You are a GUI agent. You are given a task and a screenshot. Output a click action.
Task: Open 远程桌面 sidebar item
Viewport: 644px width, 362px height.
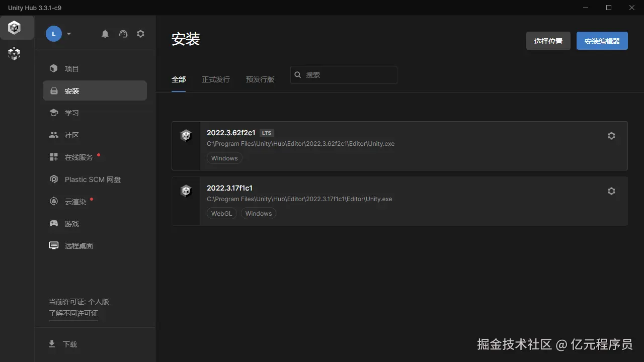[x=95, y=246]
